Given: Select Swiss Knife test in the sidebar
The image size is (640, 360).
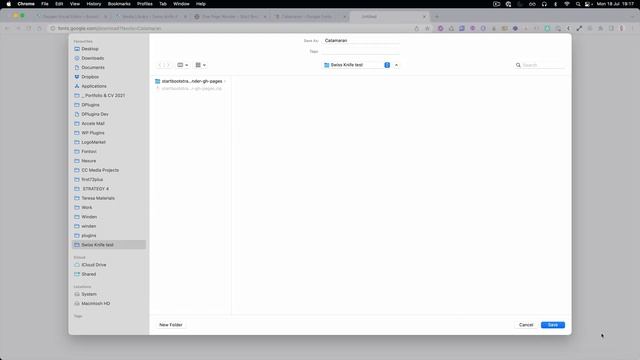Looking at the screenshot, I should coord(109,245).
